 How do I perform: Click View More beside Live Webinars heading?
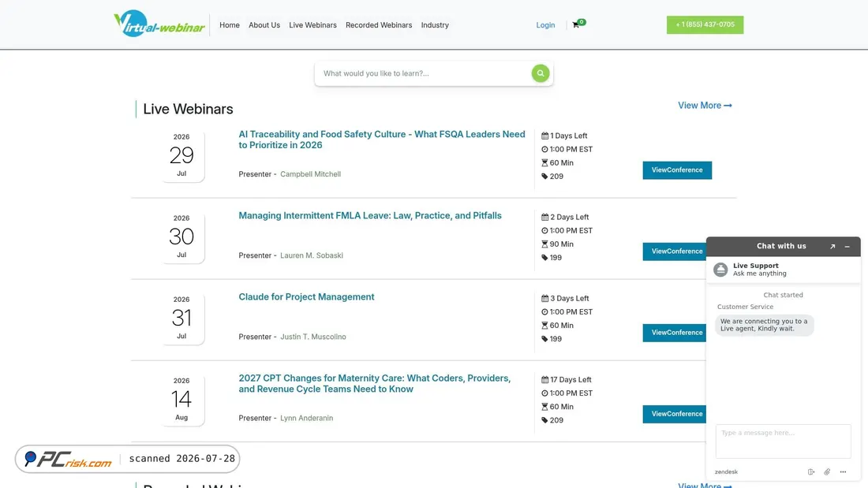pyautogui.click(x=705, y=105)
